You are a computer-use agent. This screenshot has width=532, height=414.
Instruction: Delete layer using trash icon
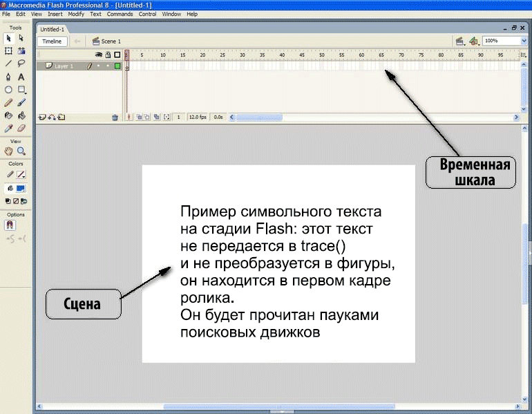pos(115,117)
